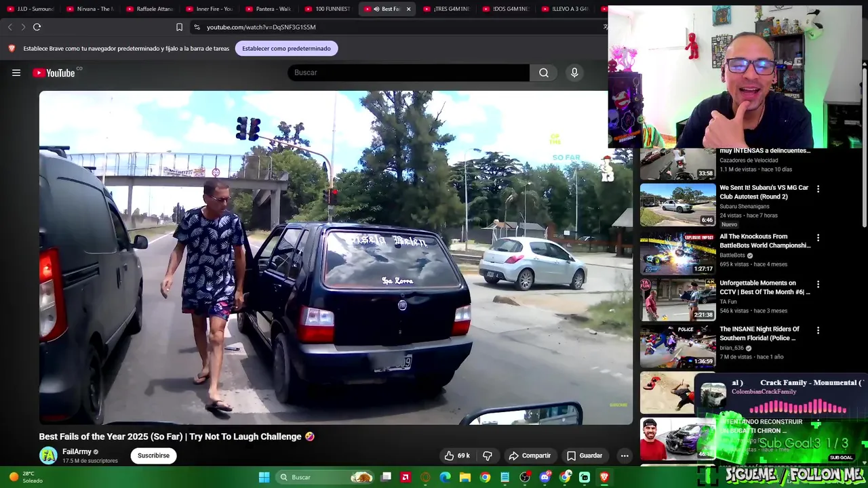This screenshot has width=868, height=488.
Task: Open Subaru Shenanigans channel name
Action: [745, 206]
